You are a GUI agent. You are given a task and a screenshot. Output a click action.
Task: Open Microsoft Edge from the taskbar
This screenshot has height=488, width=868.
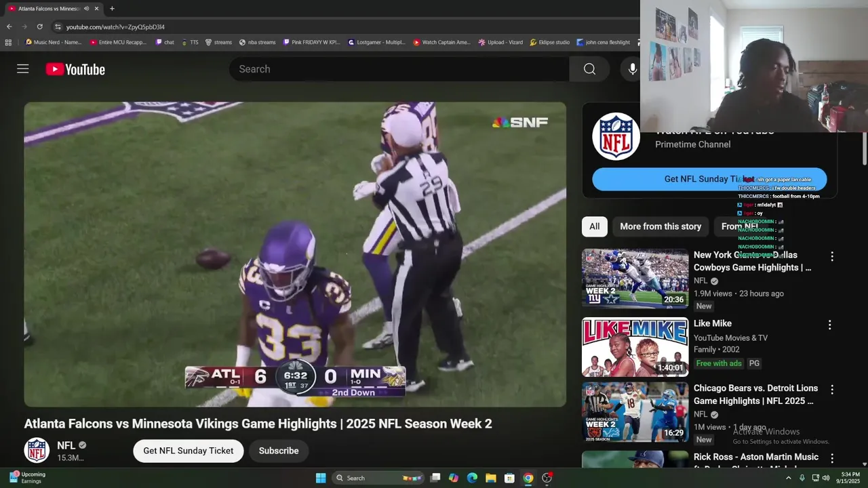472,478
